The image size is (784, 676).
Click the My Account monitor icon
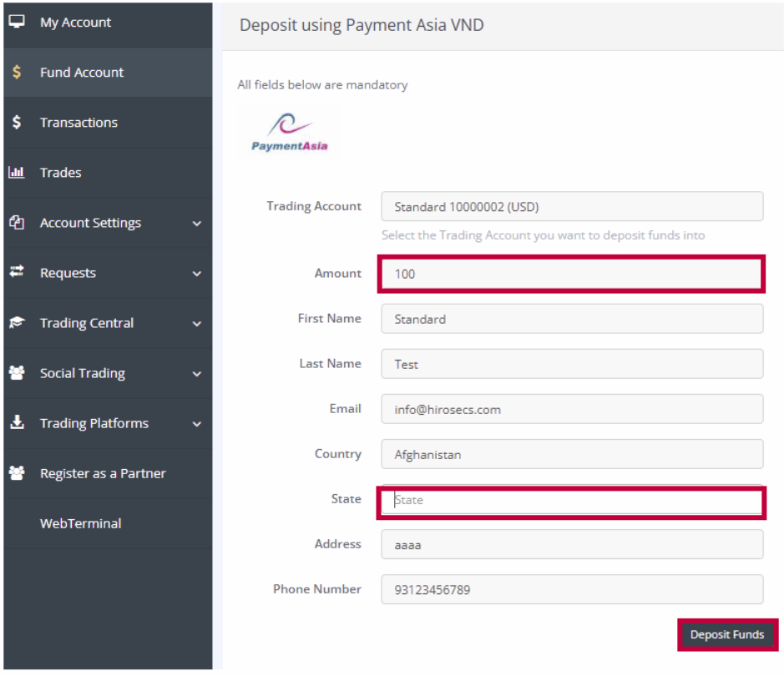17,23
